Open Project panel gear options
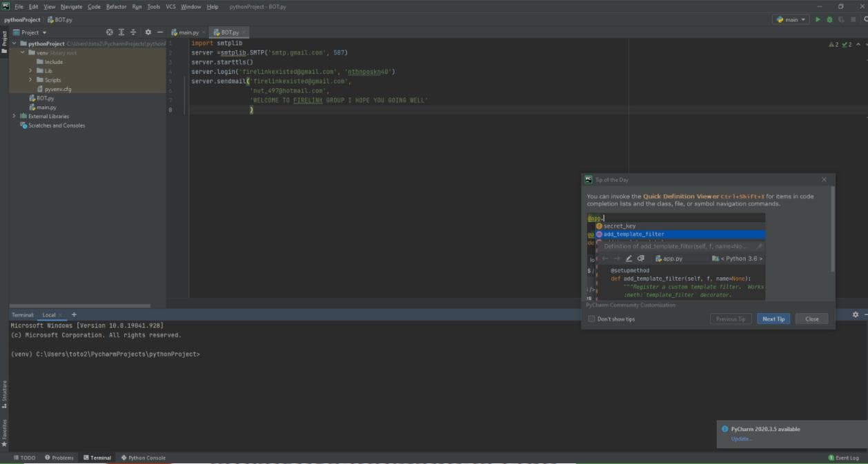The image size is (868, 464). [148, 32]
